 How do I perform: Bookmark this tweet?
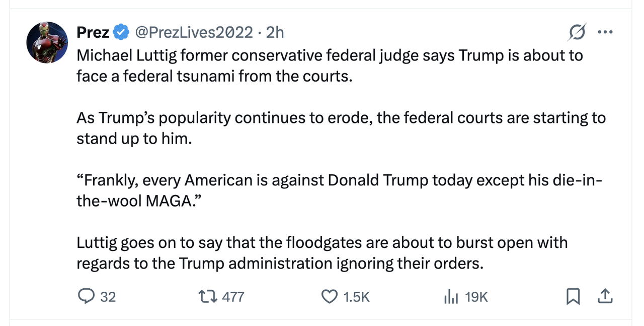573,297
